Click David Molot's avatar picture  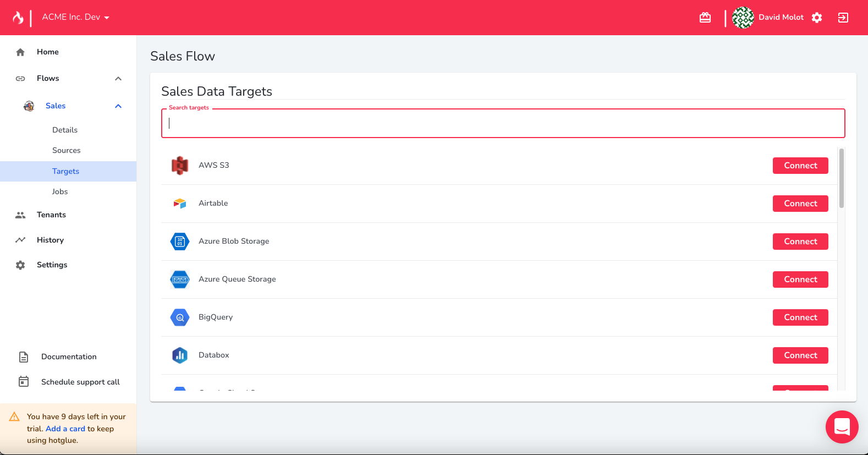pos(743,18)
